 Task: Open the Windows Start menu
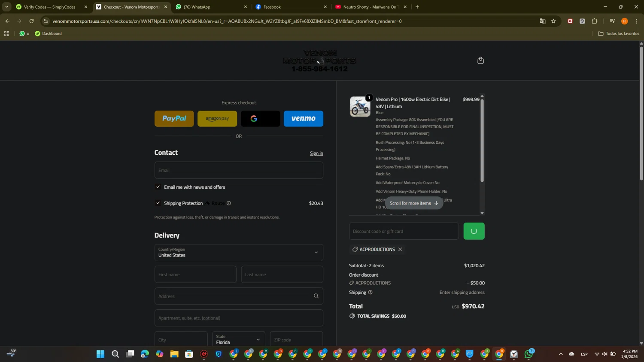[100, 354]
